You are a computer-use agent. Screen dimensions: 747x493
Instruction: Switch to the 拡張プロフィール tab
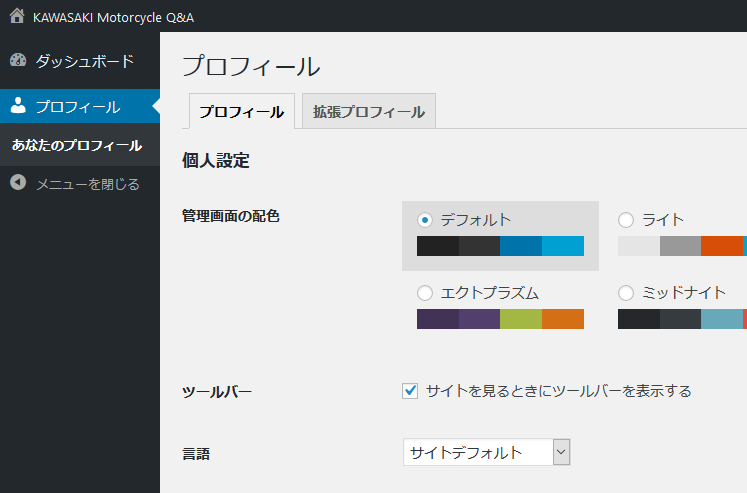369,111
